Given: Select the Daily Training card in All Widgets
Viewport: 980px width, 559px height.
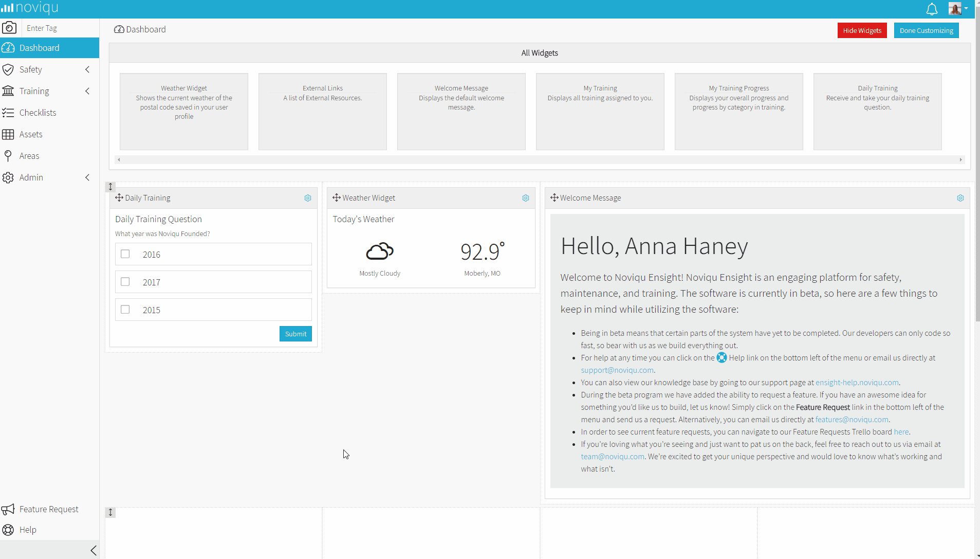Looking at the screenshot, I should (878, 112).
